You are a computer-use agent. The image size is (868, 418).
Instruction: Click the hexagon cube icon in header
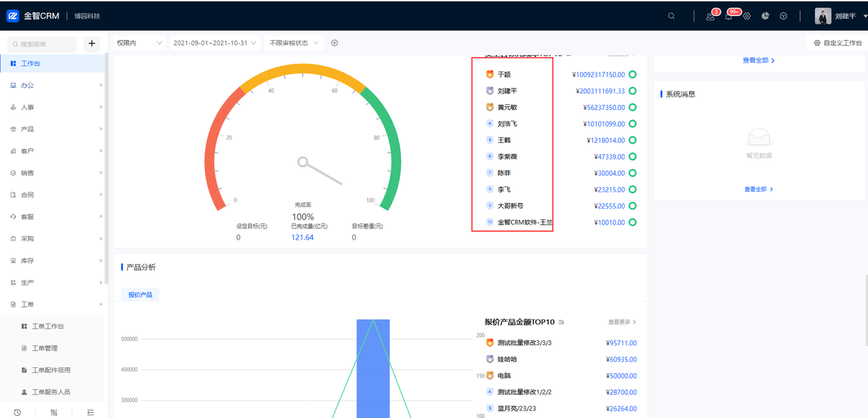pyautogui.click(x=783, y=16)
